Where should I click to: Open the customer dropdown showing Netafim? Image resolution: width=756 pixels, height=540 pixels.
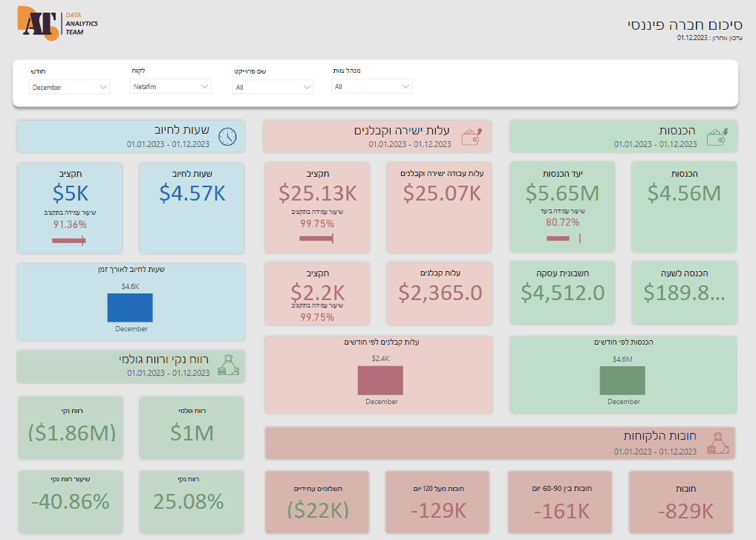171,86
